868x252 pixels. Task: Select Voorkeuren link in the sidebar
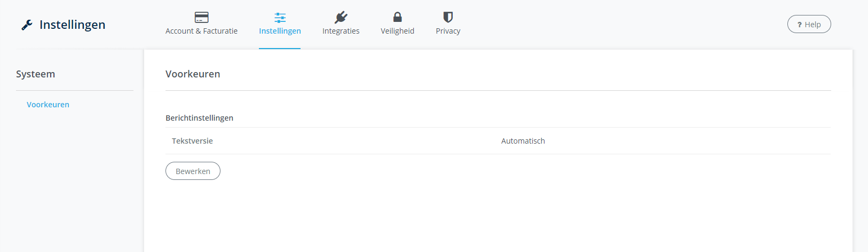point(48,105)
